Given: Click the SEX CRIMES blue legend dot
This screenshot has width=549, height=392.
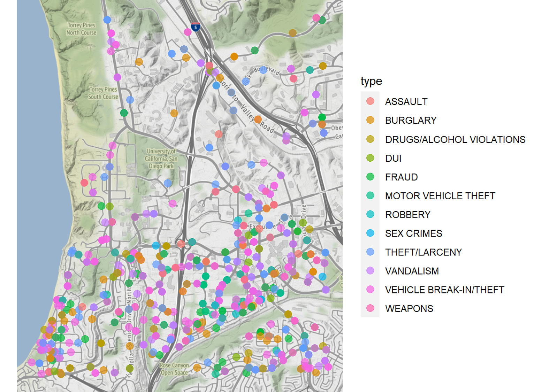Looking at the screenshot, I should click(370, 233).
